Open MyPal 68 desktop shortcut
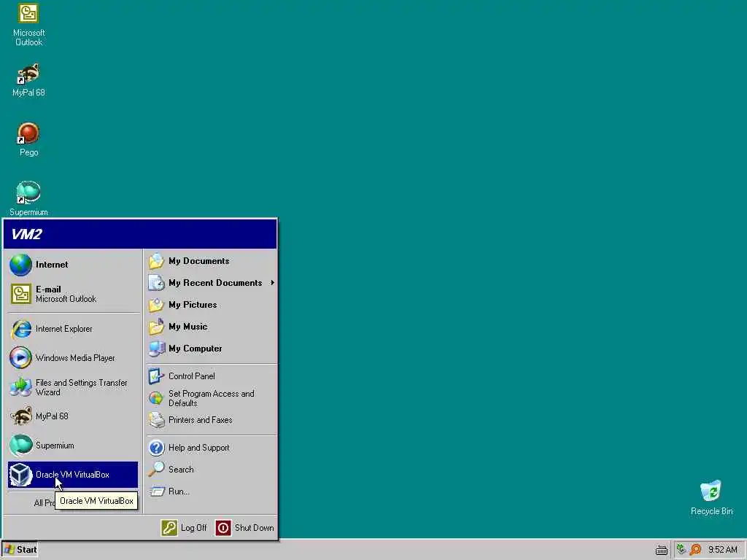 pyautogui.click(x=28, y=79)
